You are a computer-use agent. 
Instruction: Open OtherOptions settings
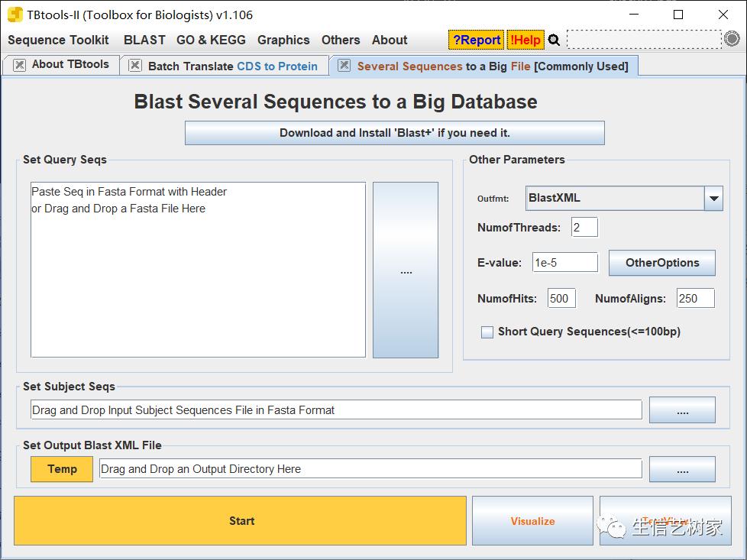661,263
